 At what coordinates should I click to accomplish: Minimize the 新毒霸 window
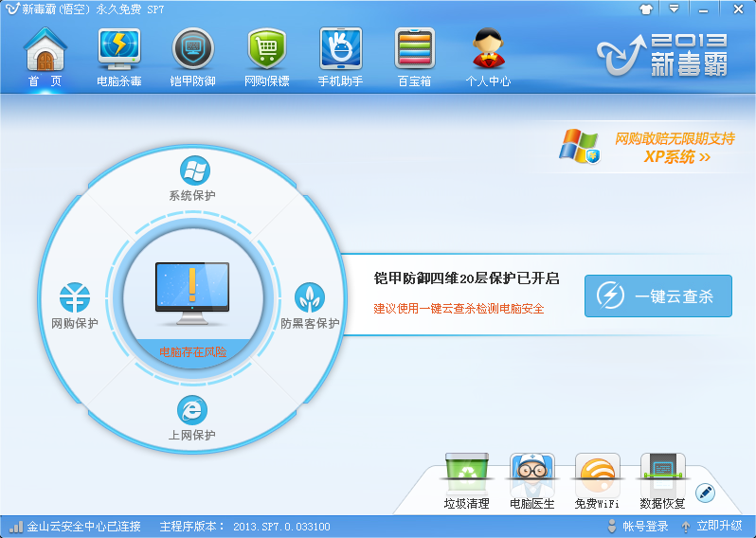click(704, 9)
